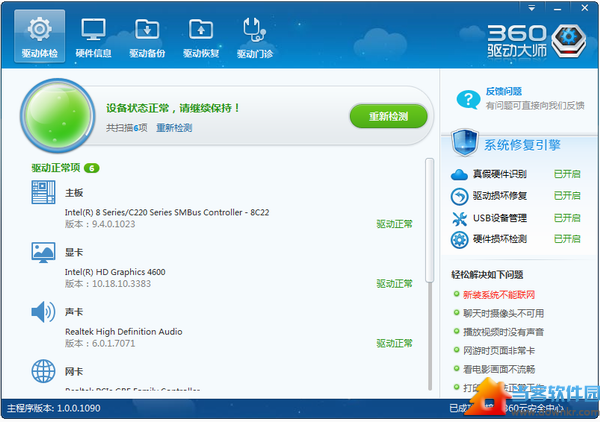Click the 网卡 globe icon
Image resolution: width=600 pixels, height=422 pixels.
43,371
